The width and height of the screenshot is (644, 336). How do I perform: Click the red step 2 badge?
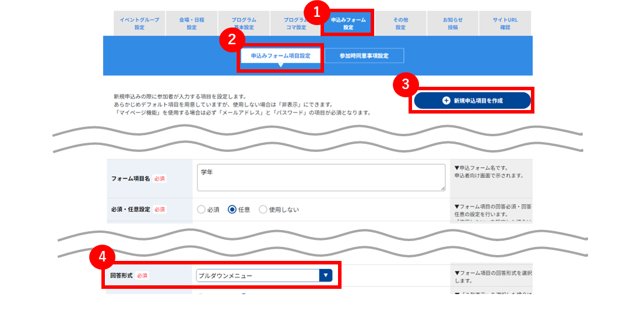tap(232, 40)
